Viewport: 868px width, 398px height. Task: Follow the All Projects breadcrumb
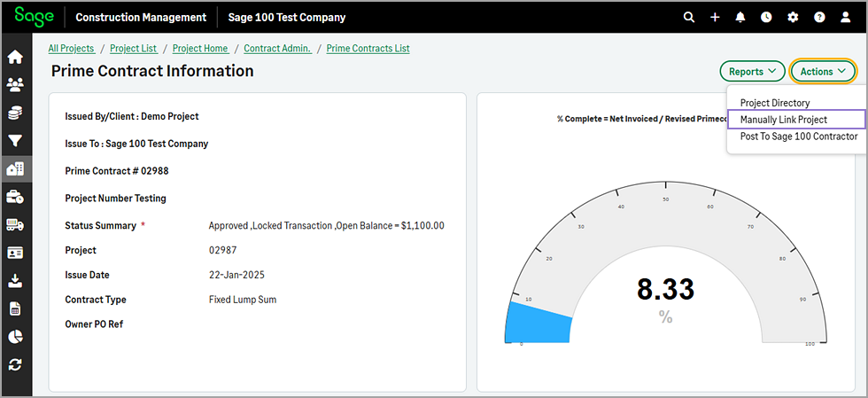coord(72,48)
